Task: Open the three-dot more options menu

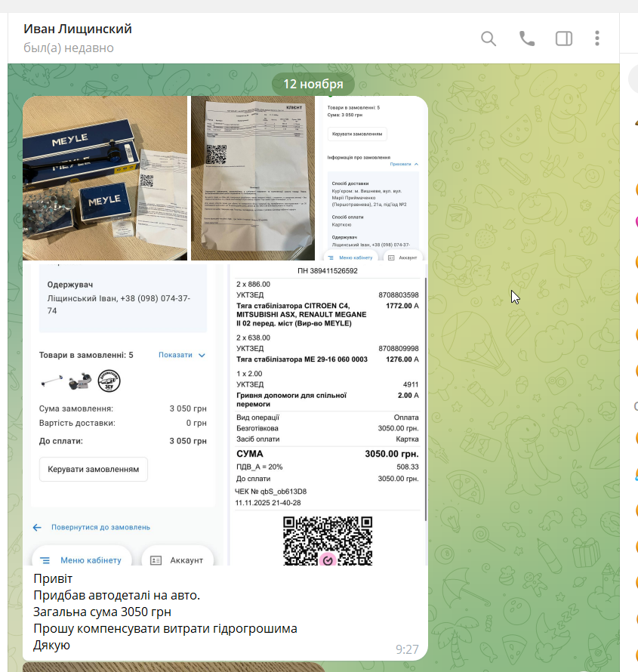Action: 597,39
